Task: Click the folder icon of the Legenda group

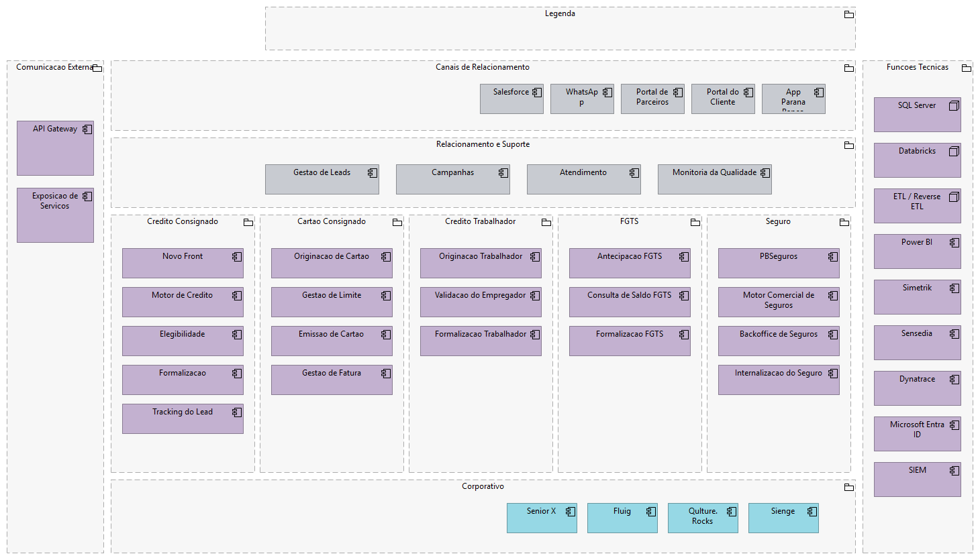Action: click(848, 14)
